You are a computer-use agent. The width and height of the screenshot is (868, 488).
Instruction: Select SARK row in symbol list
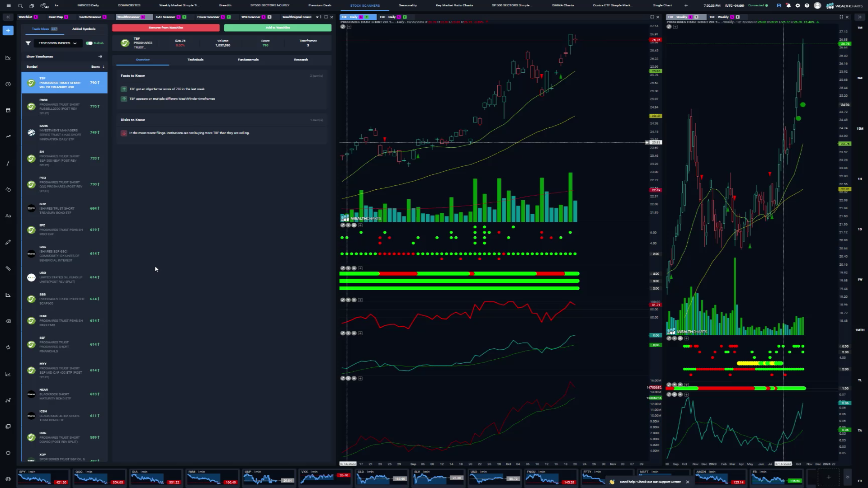coord(64,132)
